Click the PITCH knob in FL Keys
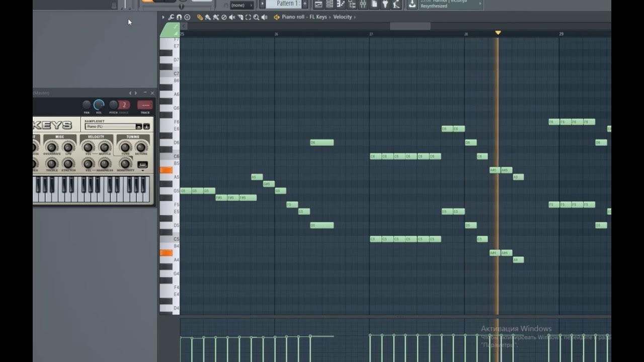Screen dimensions: 644x362 (x=114, y=105)
